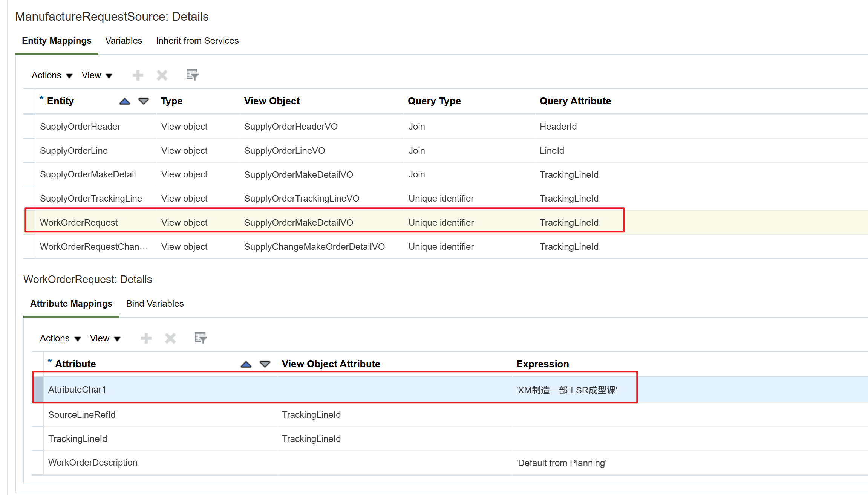Select the WorkOrderRequest row in the entity table

pyautogui.click(x=79, y=222)
